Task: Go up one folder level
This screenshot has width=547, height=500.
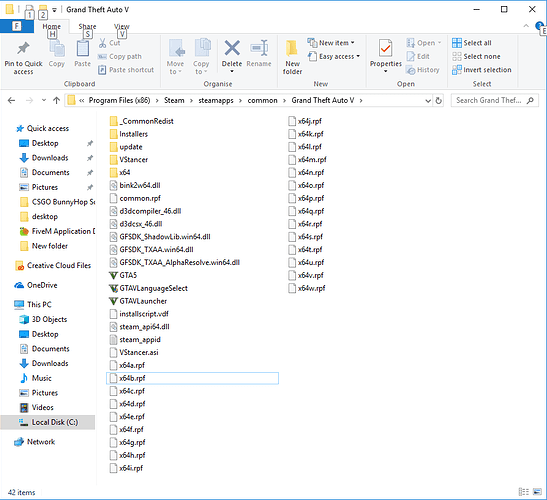Action: click(x=57, y=100)
